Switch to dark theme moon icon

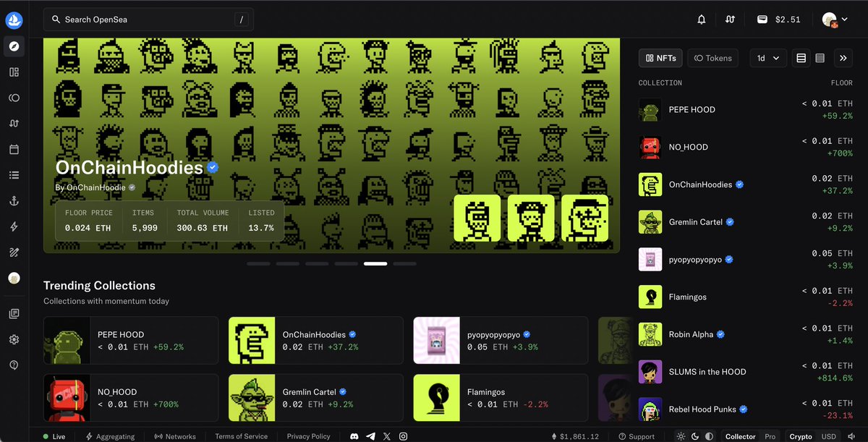(x=695, y=436)
